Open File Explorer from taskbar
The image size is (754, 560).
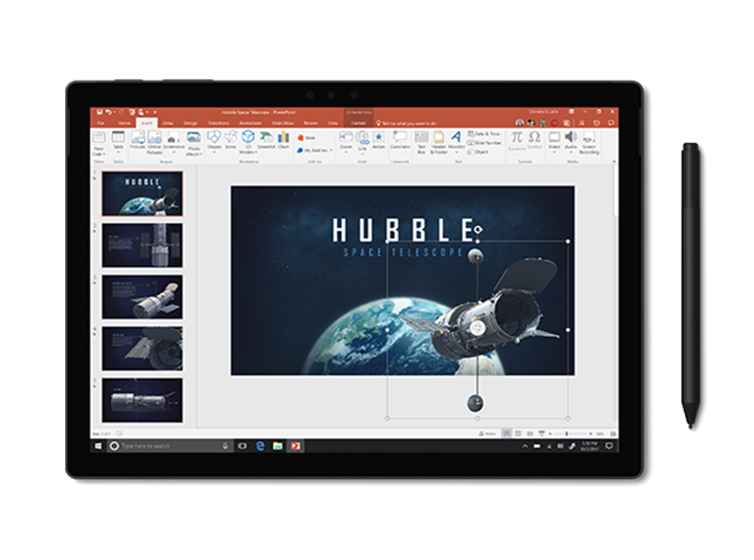click(278, 446)
